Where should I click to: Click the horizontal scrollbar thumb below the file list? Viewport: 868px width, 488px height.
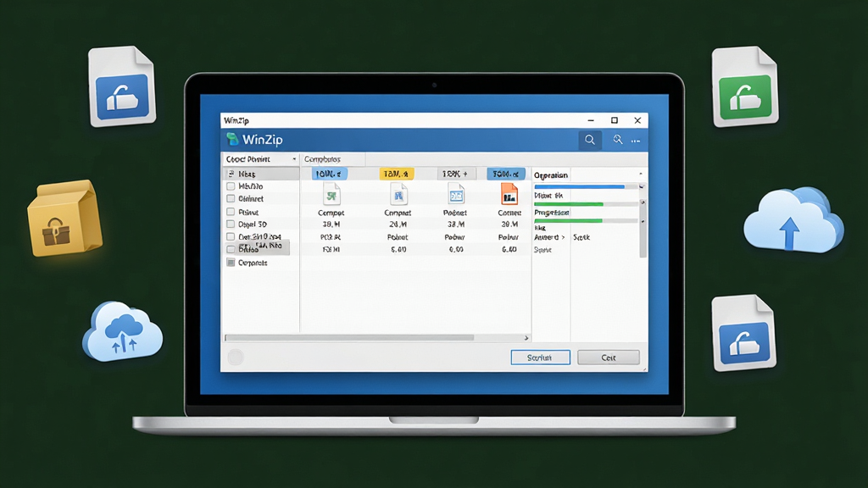349,337
